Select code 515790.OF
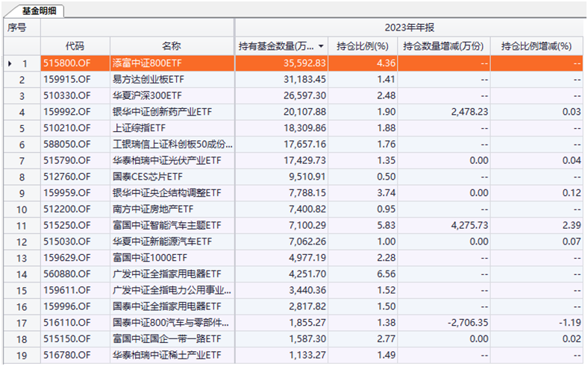 click(x=66, y=160)
